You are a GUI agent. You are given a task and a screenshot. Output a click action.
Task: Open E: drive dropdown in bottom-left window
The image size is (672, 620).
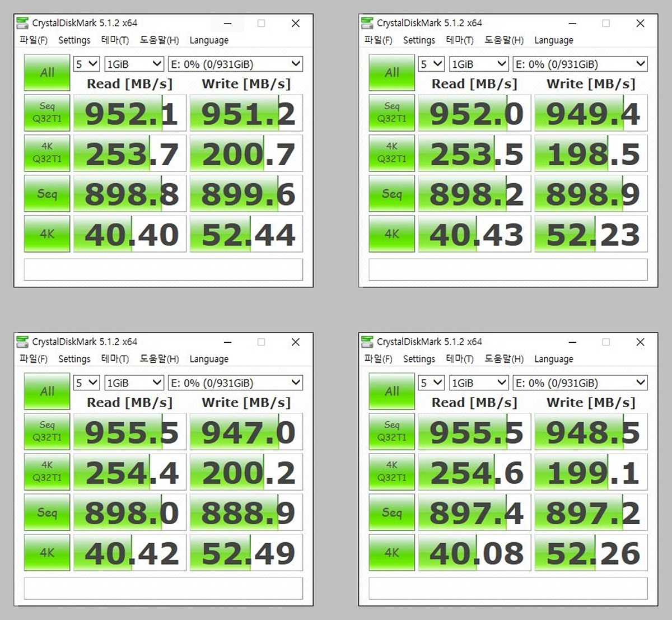tap(235, 383)
